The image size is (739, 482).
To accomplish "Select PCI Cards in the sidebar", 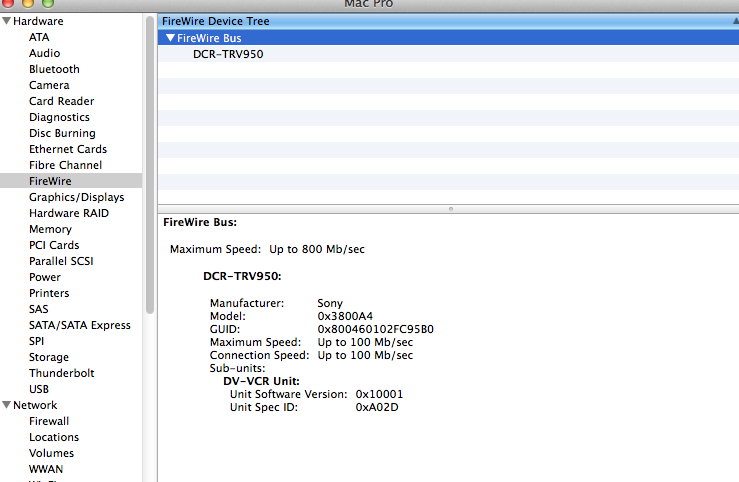I will click(54, 245).
